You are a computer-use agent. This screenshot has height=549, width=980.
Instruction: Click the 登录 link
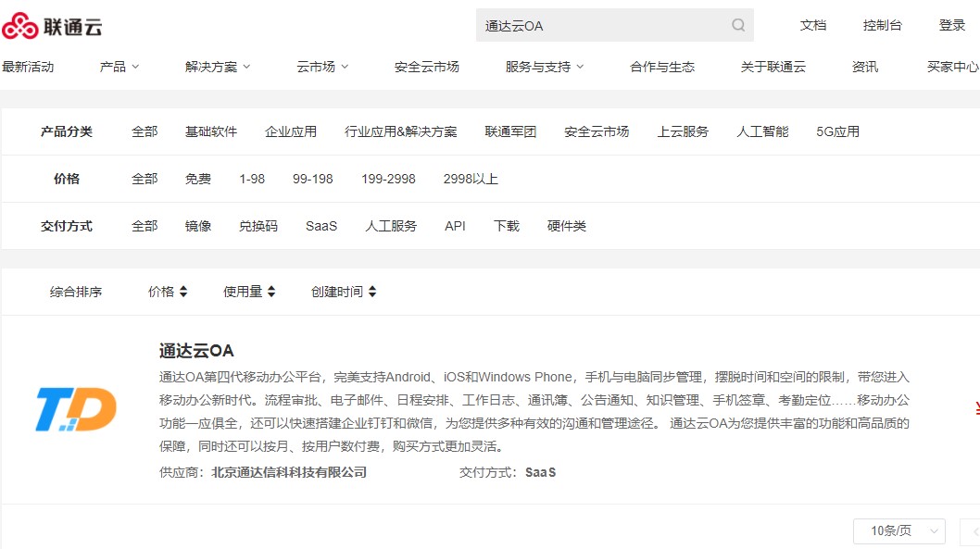pos(952,25)
